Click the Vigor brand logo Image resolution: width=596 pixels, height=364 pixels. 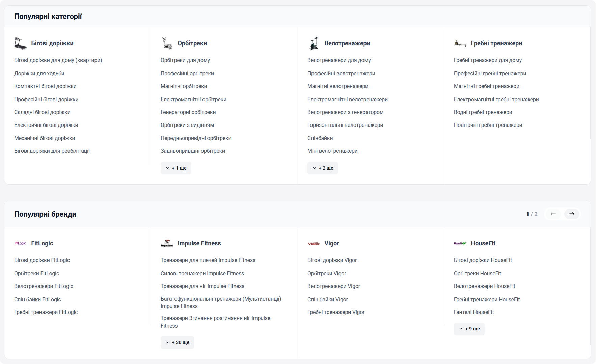pos(314,243)
